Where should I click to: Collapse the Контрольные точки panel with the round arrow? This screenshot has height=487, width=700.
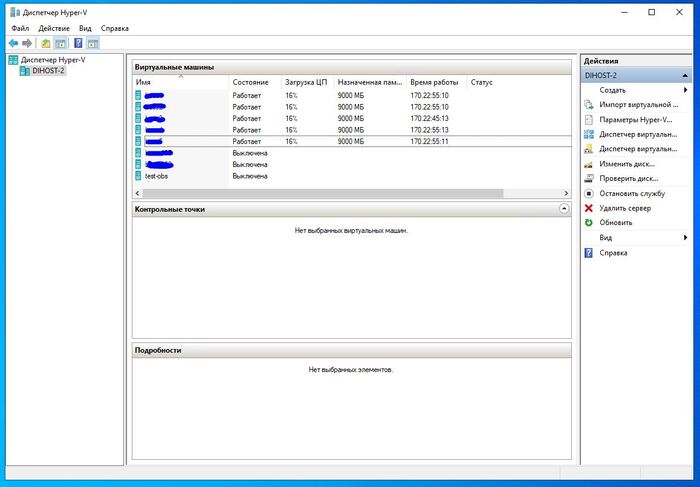(564, 209)
